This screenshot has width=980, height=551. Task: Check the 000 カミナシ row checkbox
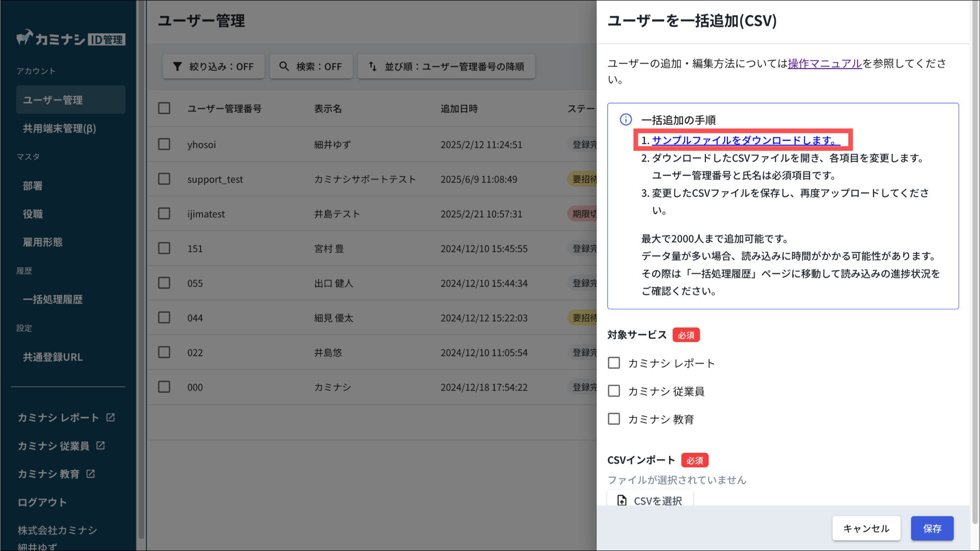(x=164, y=387)
